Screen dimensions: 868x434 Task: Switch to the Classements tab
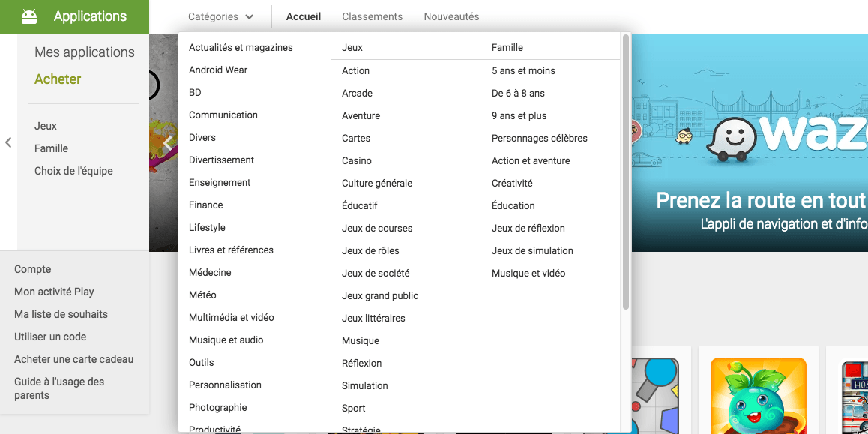372,16
